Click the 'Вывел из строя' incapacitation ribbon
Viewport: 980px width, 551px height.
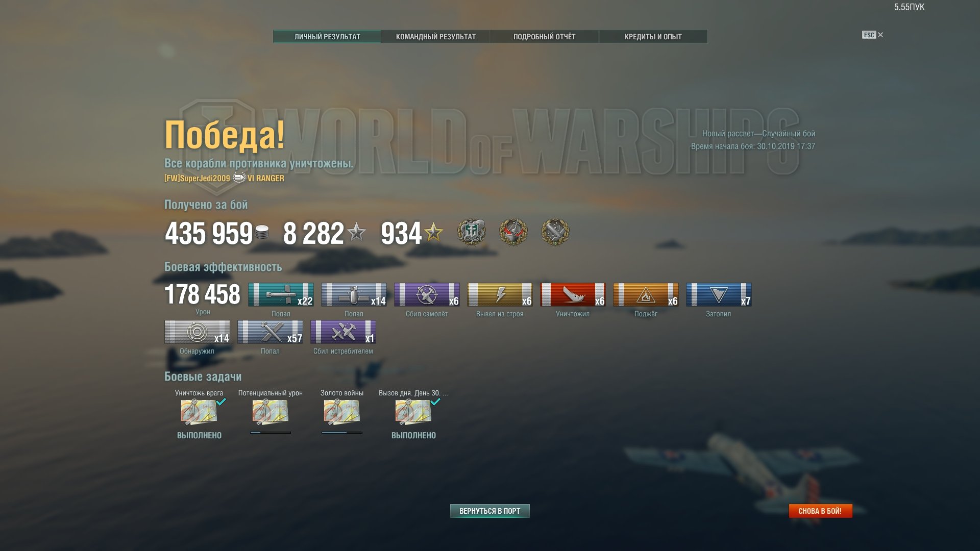coord(500,294)
